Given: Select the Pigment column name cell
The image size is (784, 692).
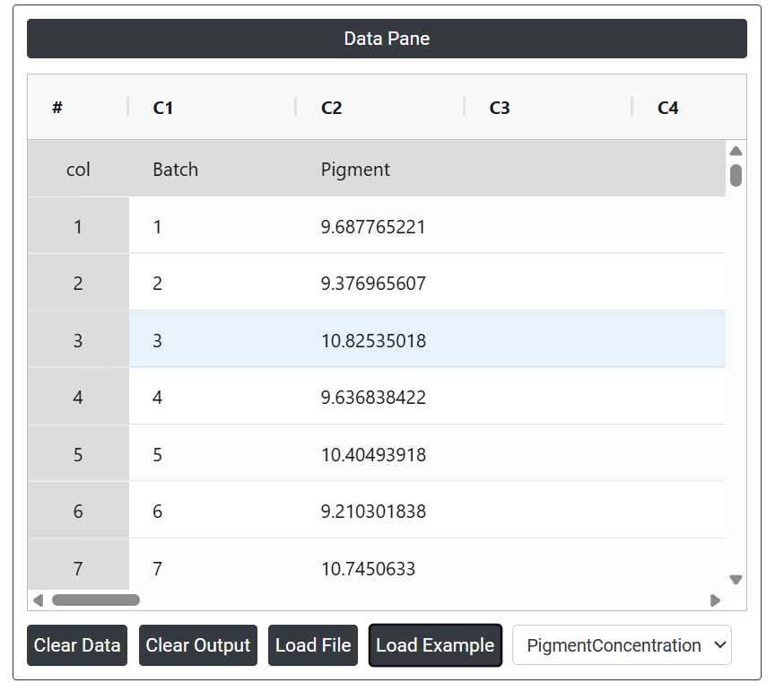Looking at the screenshot, I should click(355, 170).
